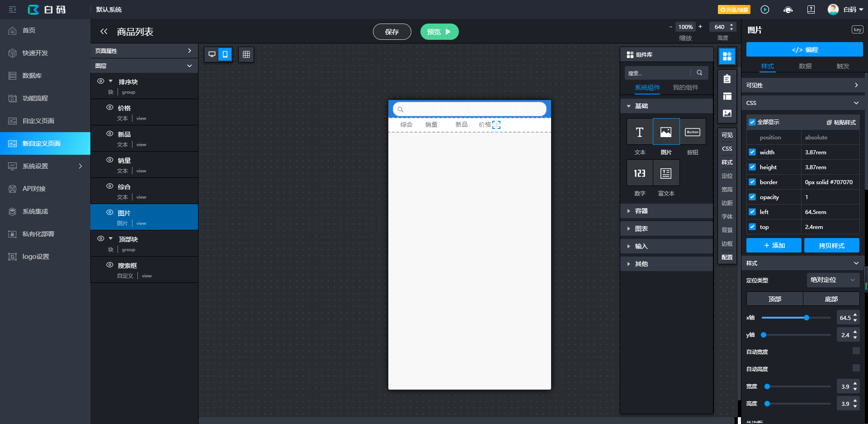The width and height of the screenshot is (868, 424).
Task: Toggle the canvas grid icon
Action: pyautogui.click(x=246, y=54)
